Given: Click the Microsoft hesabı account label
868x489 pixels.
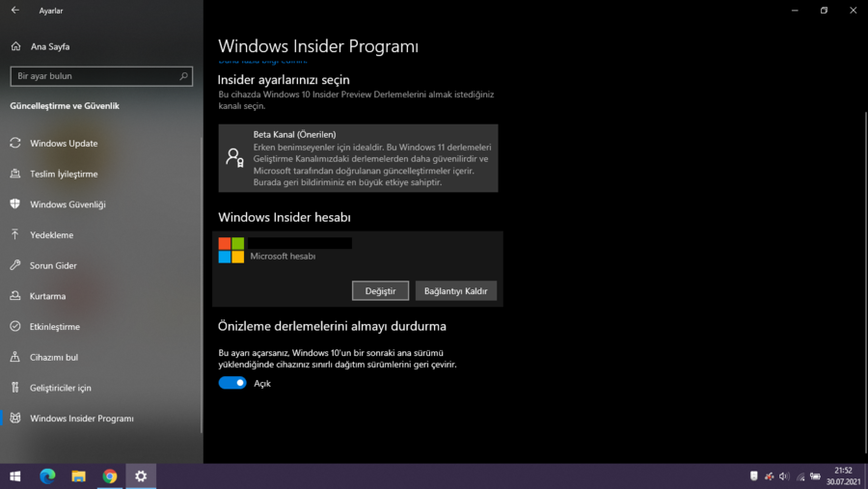Looking at the screenshot, I should click(x=283, y=256).
